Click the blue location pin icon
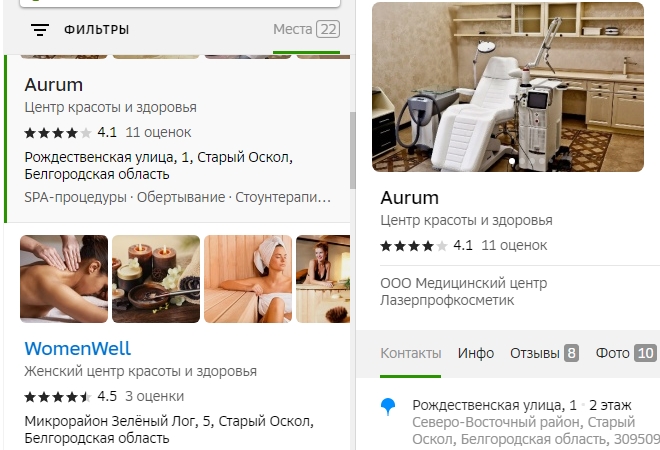This screenshot has width=660, height=450. pos(388,407)
